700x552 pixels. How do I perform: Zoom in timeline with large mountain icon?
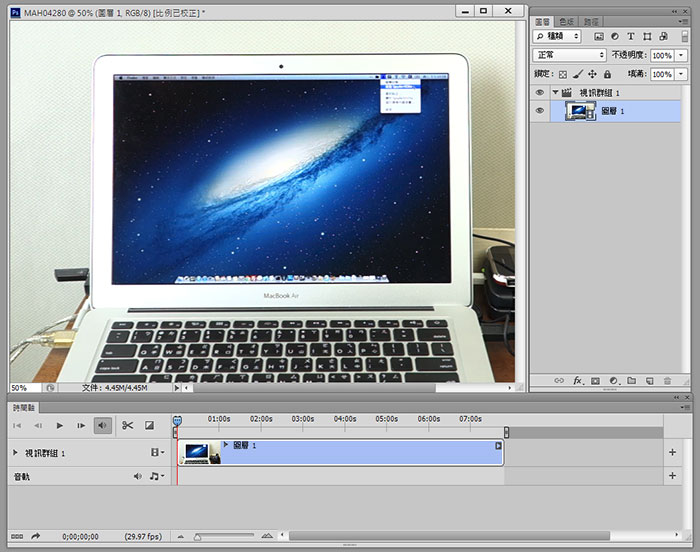coord(267,536)
